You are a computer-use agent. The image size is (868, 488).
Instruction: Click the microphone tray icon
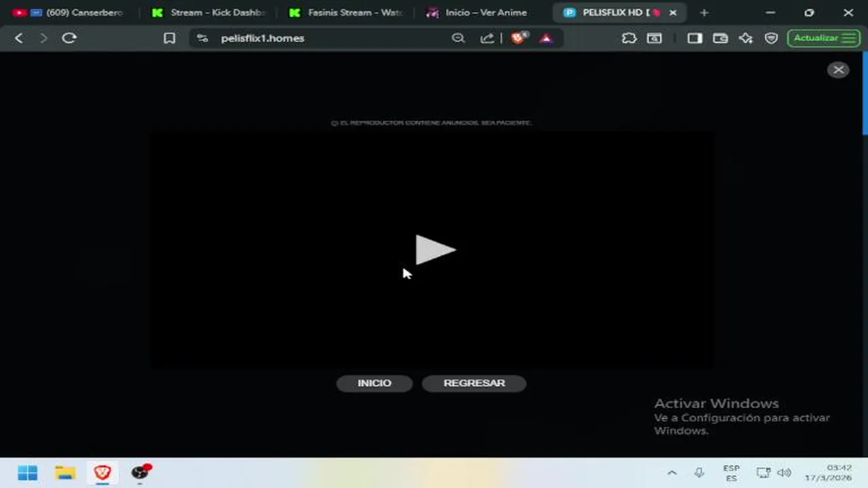[699, 473]
